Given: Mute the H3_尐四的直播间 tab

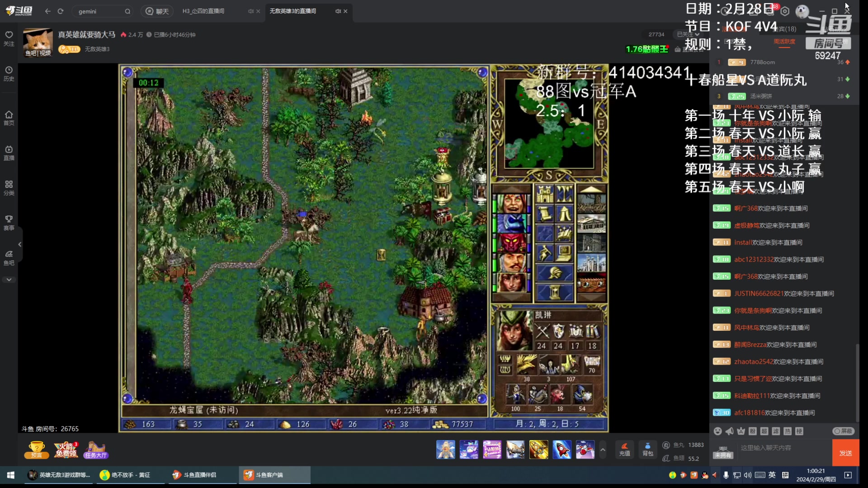Looking at the screenshot, I should 250,11.
